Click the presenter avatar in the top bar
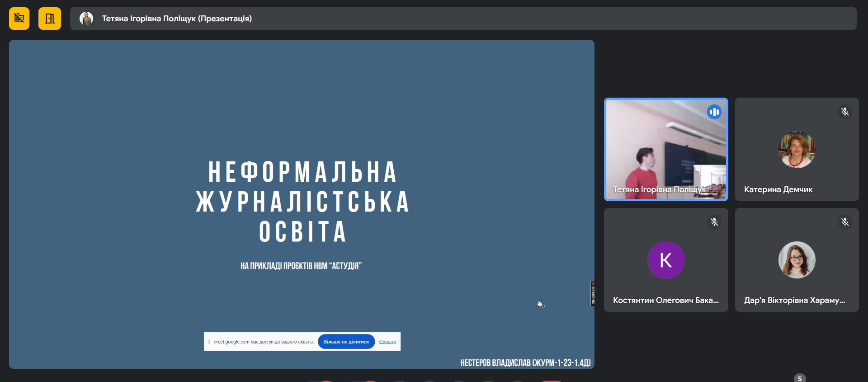 tap(86, 19)
